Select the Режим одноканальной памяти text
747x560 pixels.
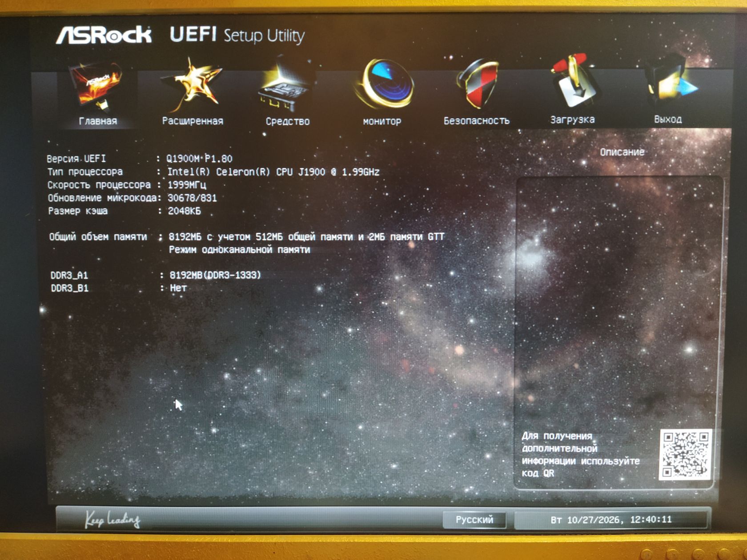point(239,250)
